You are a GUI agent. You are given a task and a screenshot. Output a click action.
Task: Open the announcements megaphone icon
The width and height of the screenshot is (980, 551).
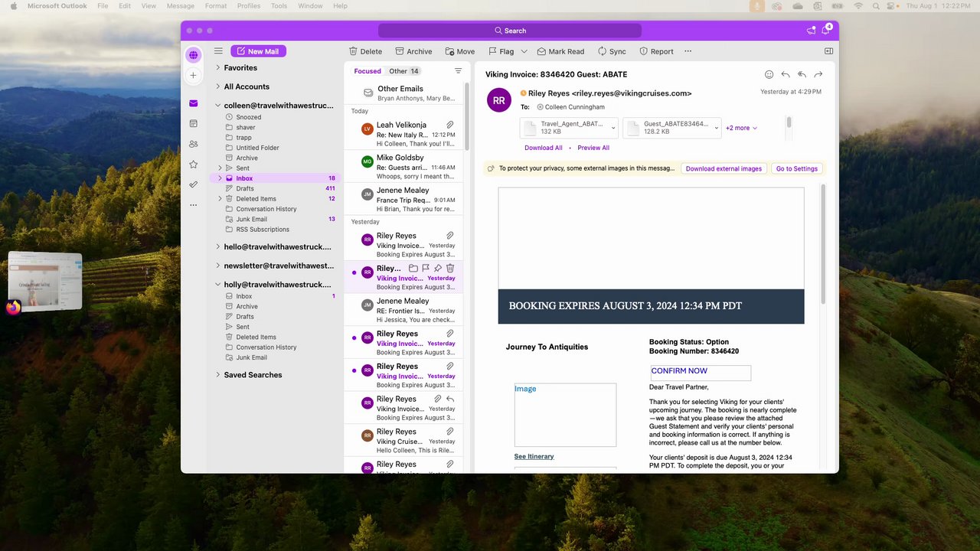pos(811,31)
